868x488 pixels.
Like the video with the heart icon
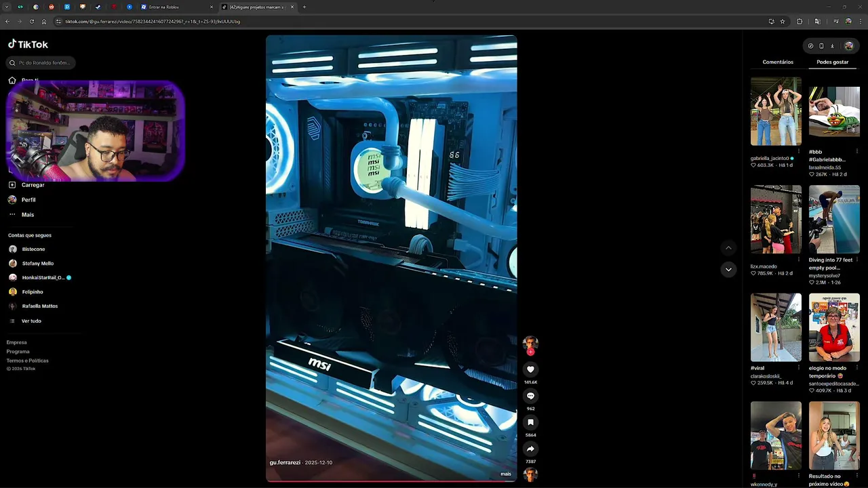point(530,369)
